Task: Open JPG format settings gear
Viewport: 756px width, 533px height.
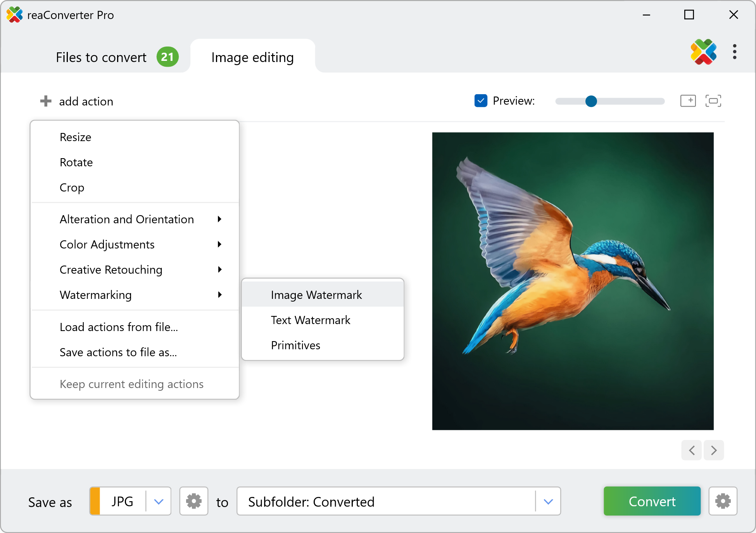Action: pos(194,501)
